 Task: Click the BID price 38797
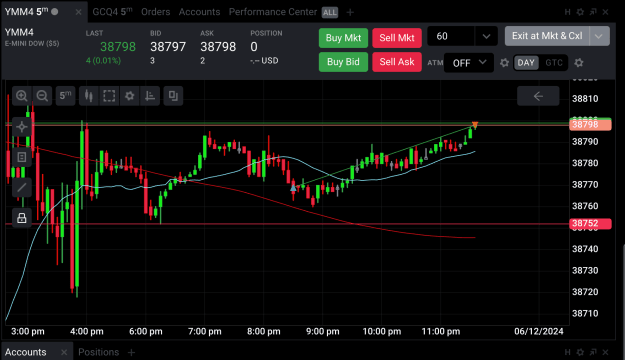(x=168, y=47)
